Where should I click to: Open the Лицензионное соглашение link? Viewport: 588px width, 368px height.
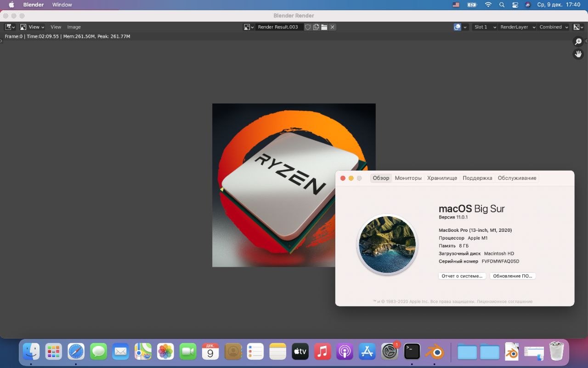505,302
